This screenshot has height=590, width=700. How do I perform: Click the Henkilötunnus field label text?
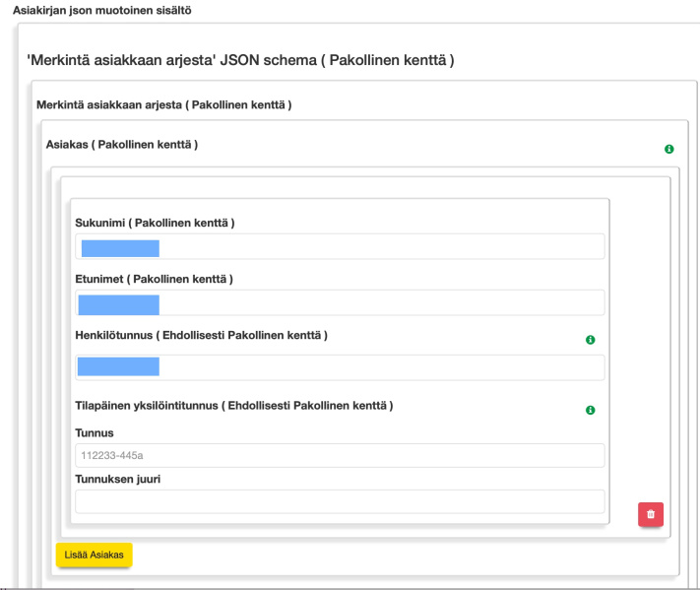click(202, 336)
